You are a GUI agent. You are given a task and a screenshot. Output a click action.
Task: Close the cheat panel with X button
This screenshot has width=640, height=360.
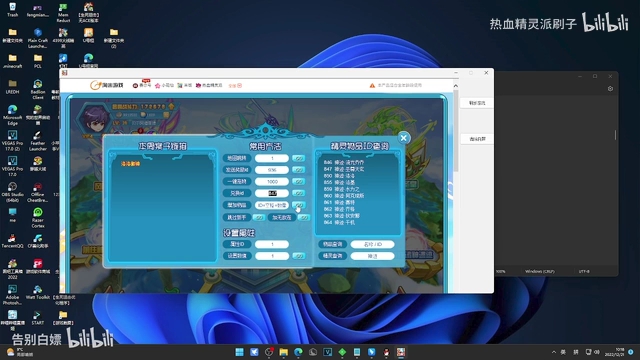pos(403,138)
